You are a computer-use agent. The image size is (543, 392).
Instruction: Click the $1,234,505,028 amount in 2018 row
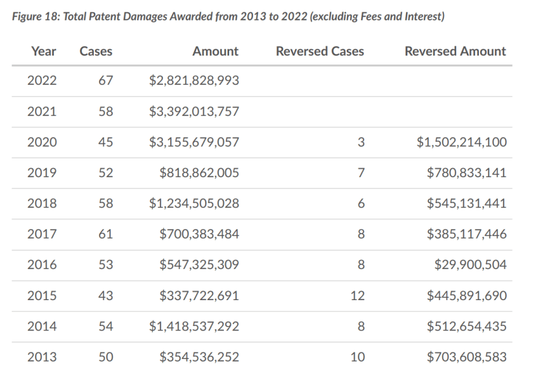coord(194,204)
